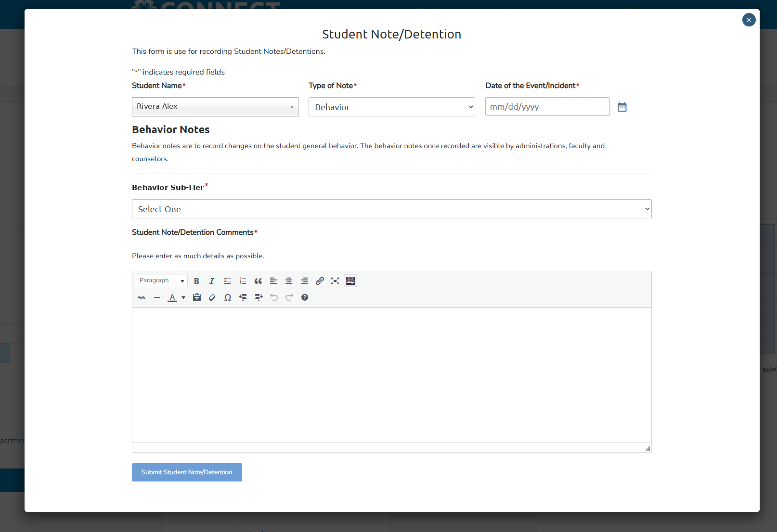
Task: Clear formatting with the eraser icon
Action: (x=212, y=297)
